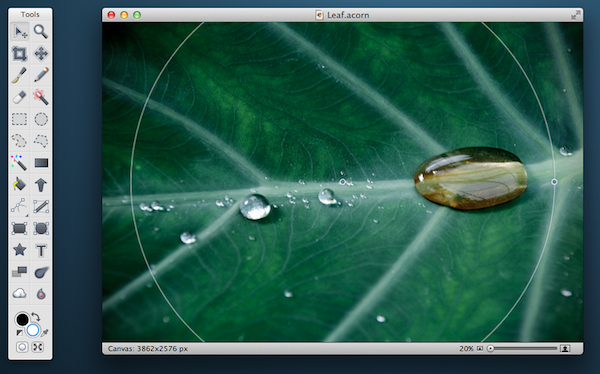Screen dimensions: 600x374
Task: Select the Crop tool
Action: coord(20,54)
